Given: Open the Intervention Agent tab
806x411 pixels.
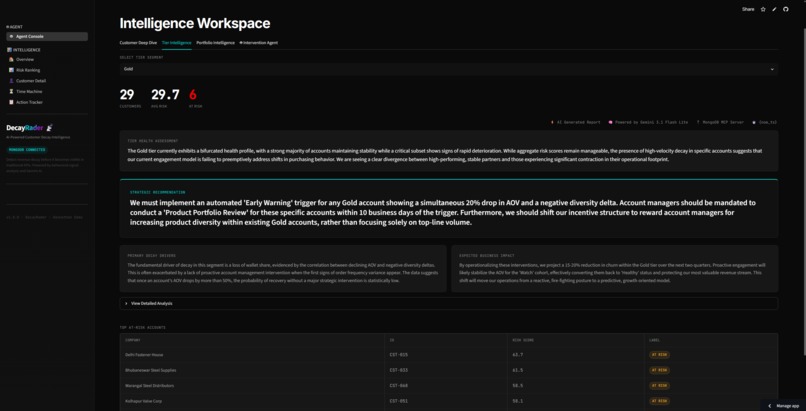Looking at the screenshot, I should point(259,43).
